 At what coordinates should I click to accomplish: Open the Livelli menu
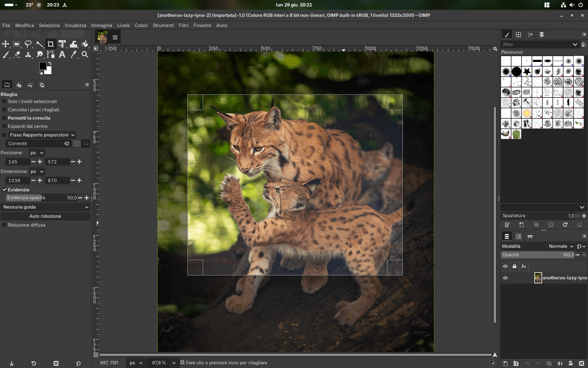[x=123, y=25]
